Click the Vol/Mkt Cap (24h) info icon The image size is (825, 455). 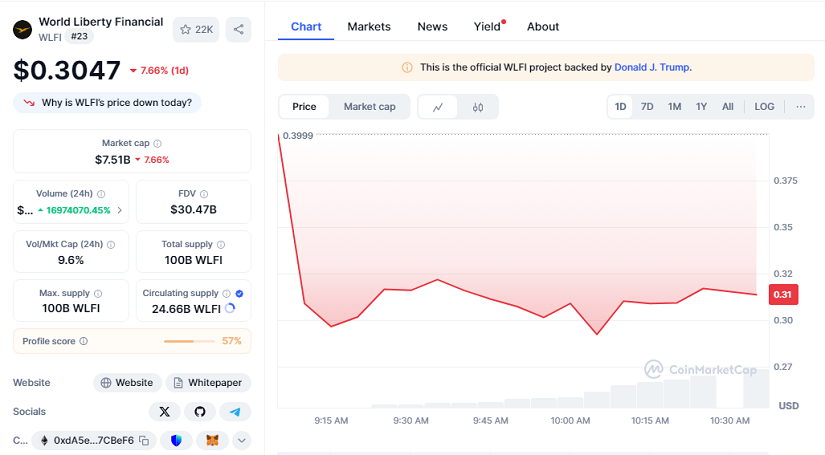pyautogui.click(x=111, y=245)
